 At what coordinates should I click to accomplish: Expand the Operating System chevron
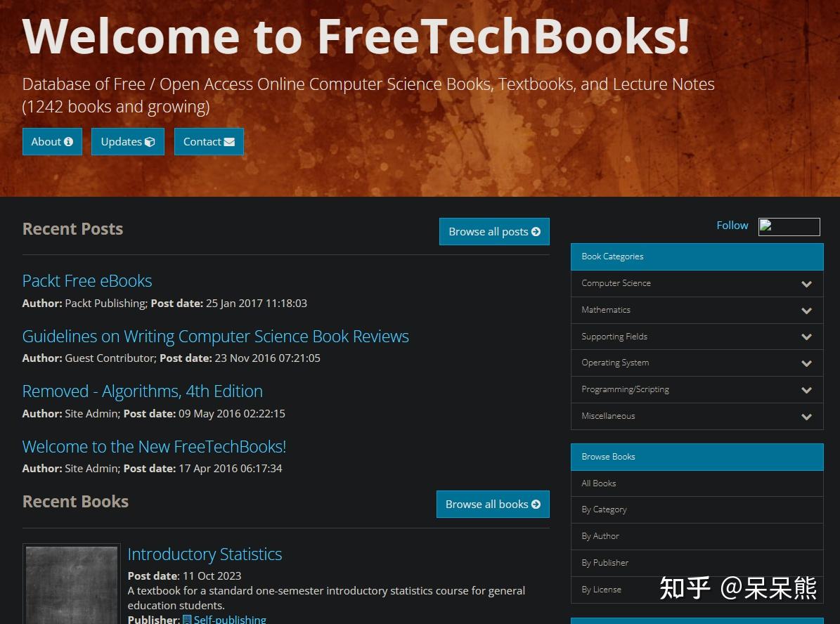[x=806, y=364]
